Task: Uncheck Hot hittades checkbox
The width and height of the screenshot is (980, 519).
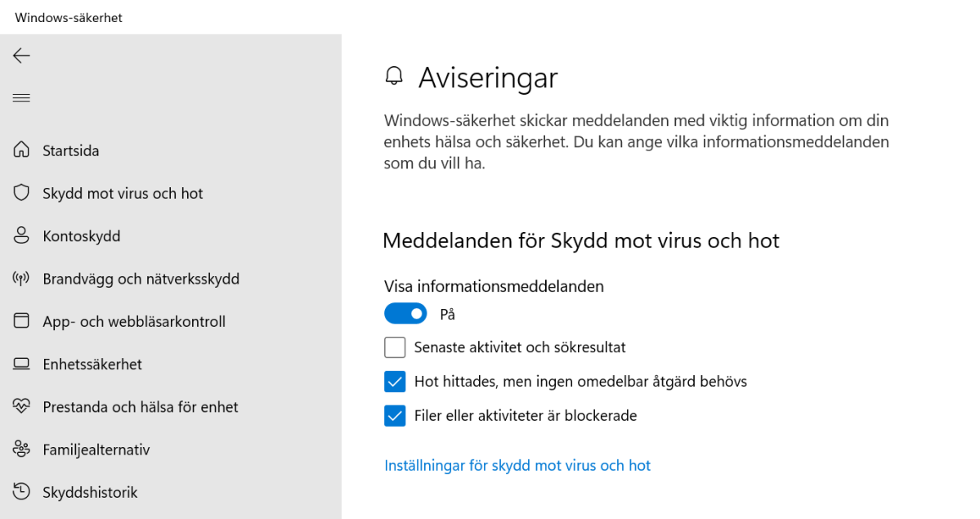Action: pyautogui.click(x=395, y=381)
